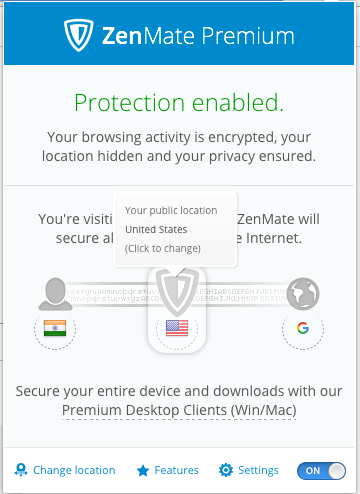Click the 'ZenMate Premium' header title

[x=198, y=36]
